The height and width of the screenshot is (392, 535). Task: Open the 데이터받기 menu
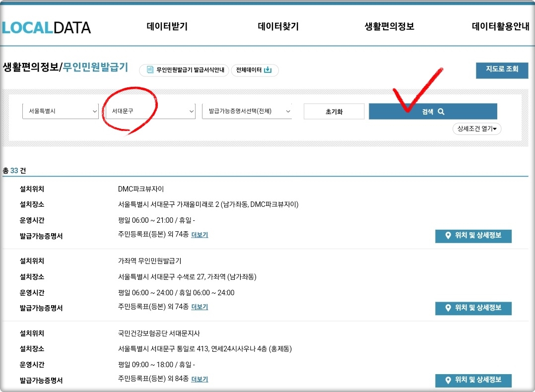click(x=167, y=26)
